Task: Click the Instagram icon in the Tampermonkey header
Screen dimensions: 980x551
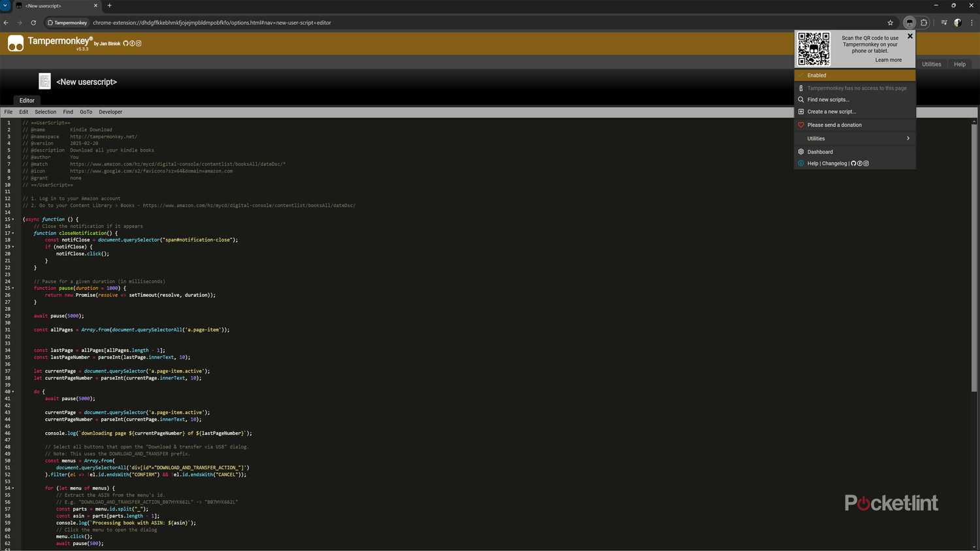Action: click(x=139, y=44)
